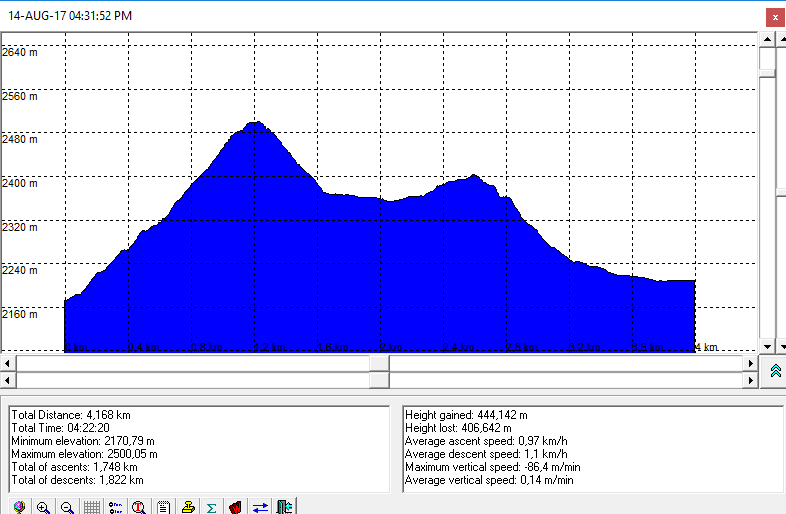
Task: Click the peak of the blue elevation profile
Action: point(255,124)
